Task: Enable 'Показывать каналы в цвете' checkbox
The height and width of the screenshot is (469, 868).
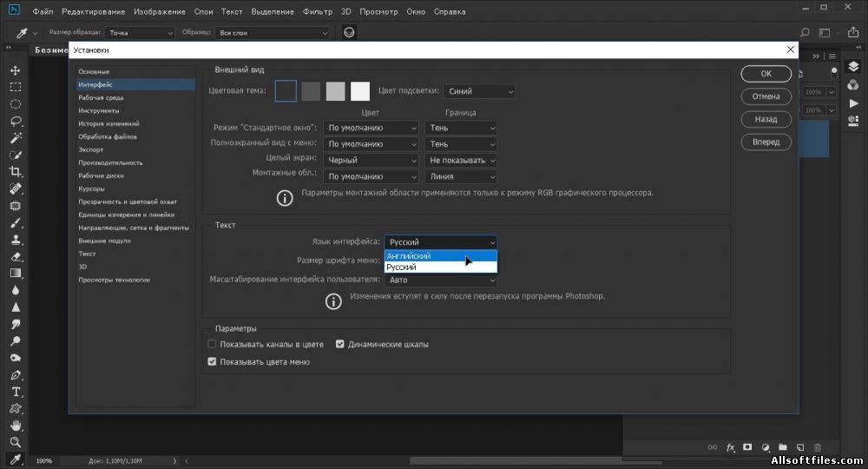Action: (x=213, y=344)
